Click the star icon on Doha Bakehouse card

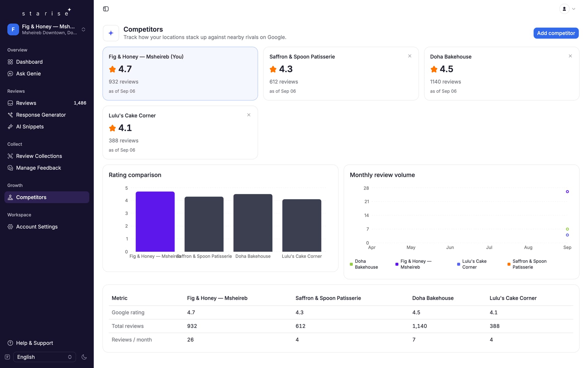pos(434,69)
